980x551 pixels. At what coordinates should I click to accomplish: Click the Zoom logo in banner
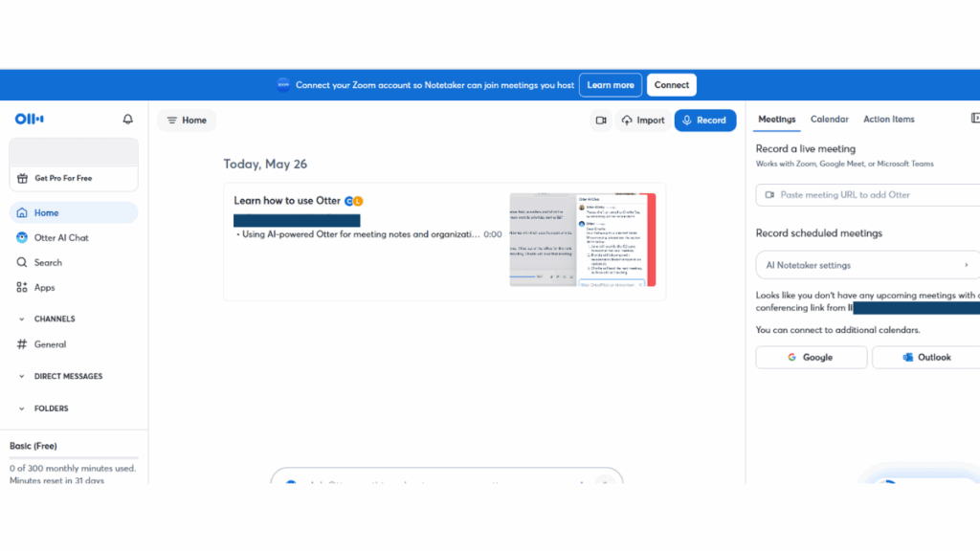tap(283, 85)
